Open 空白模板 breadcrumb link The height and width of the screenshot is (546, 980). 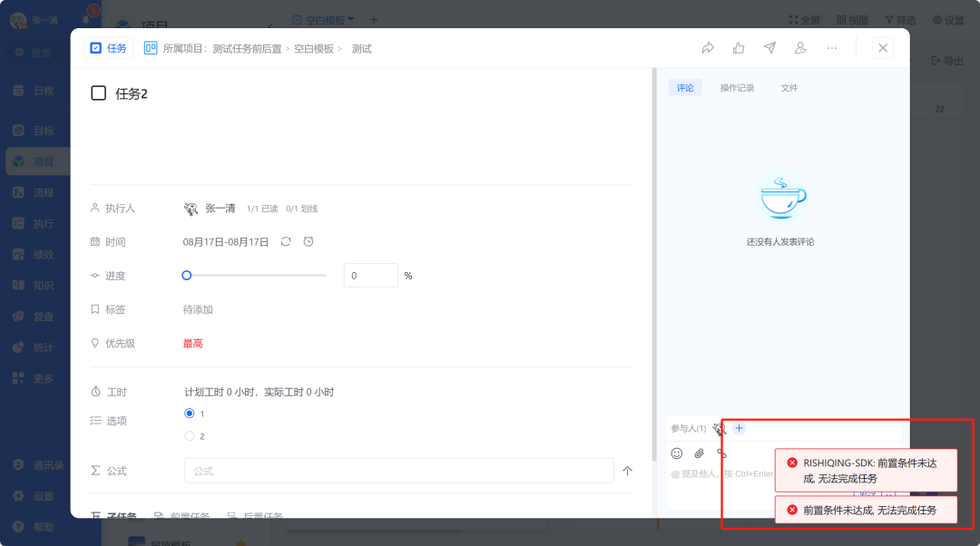pos(314,49)
